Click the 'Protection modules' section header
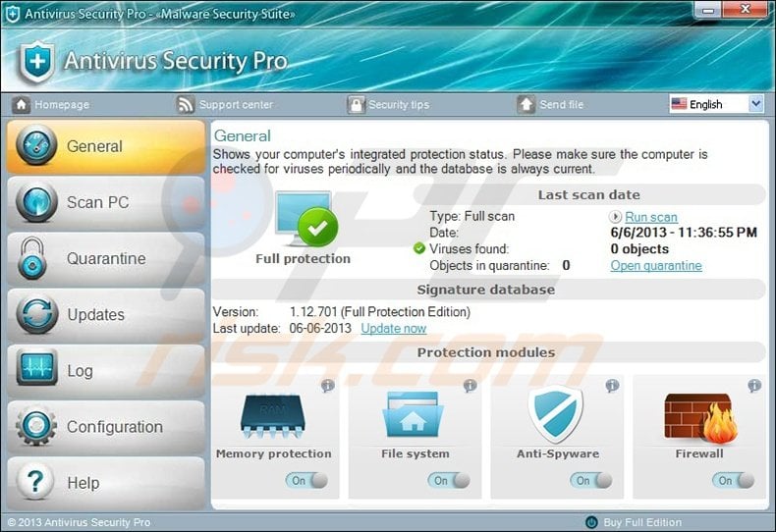This screenshot has width=776, height=532. click(486, 352)
